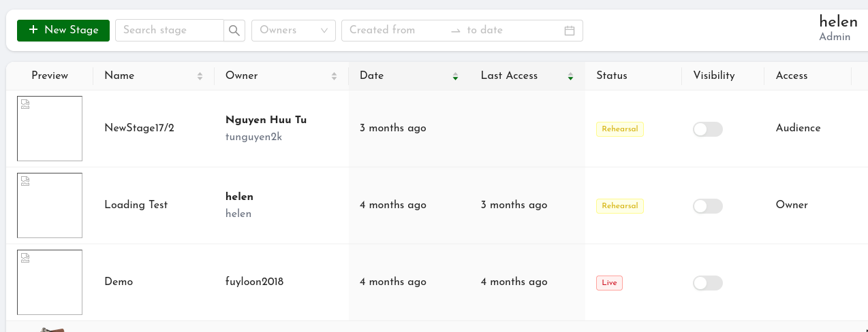Click broken image icon in Demo preview

coord(25,259)
